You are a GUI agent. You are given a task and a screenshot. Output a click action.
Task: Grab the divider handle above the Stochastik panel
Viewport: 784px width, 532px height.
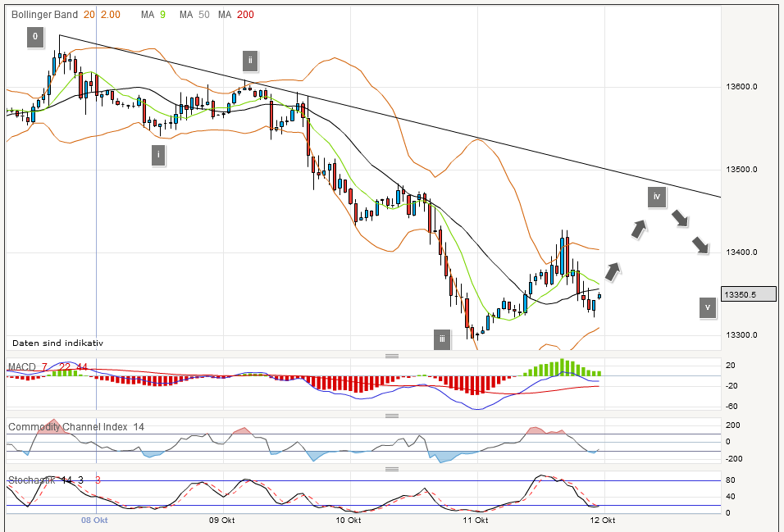click(x=391, y=469)
